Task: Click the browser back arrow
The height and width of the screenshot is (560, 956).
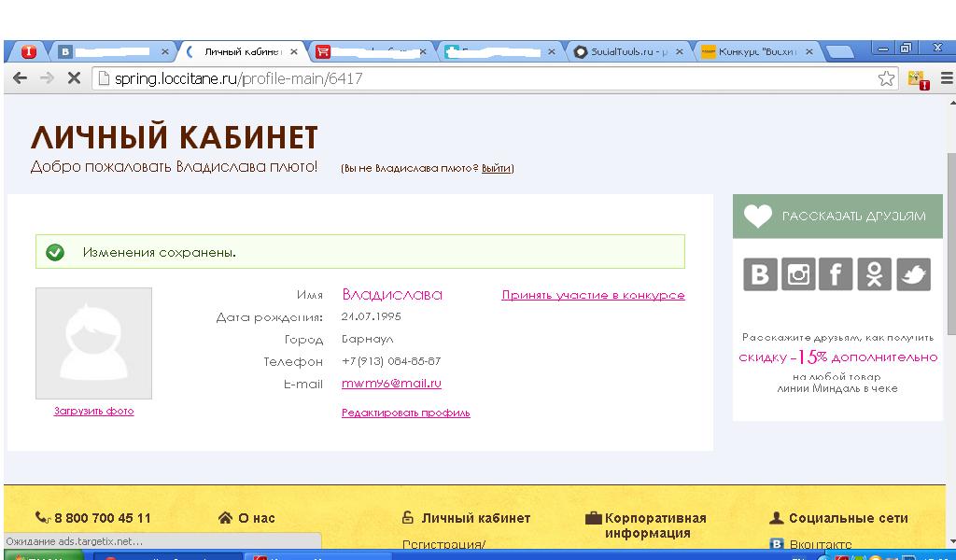Action: [20, 78]
